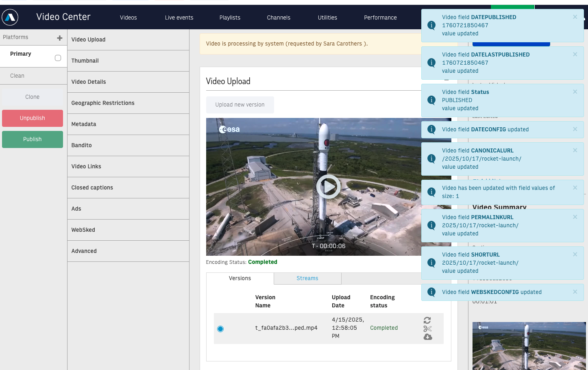Click the Unpublish button

33,118
